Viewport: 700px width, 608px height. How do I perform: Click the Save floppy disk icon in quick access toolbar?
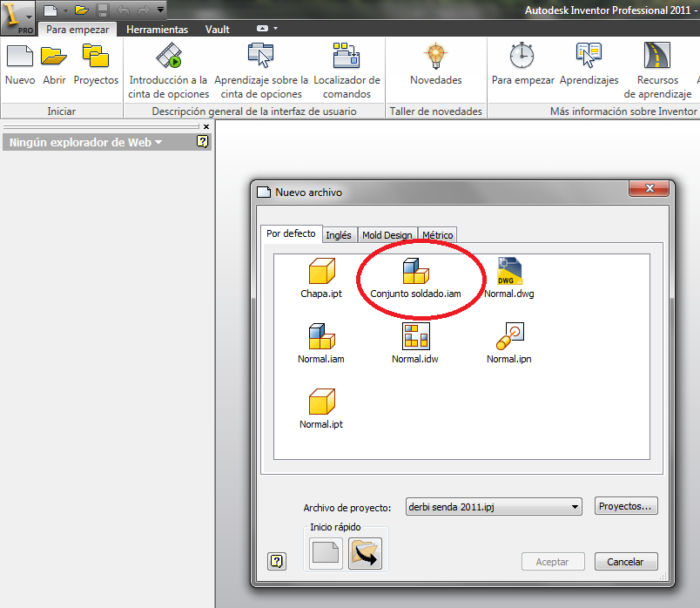click(x=103, y=10)
